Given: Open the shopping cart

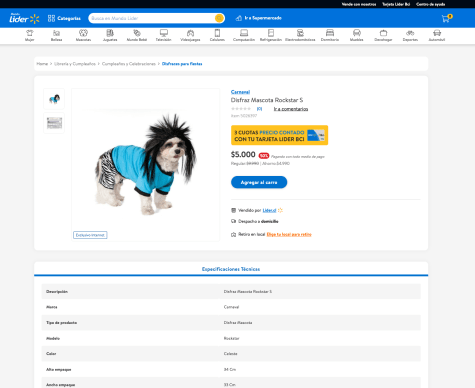Looking at the screenshot, I should [447, 18].
